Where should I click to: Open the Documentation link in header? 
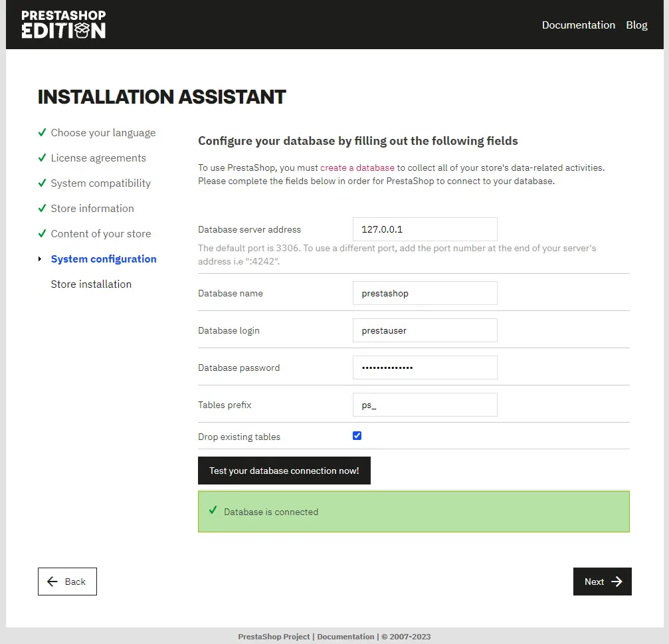(578, 25)
